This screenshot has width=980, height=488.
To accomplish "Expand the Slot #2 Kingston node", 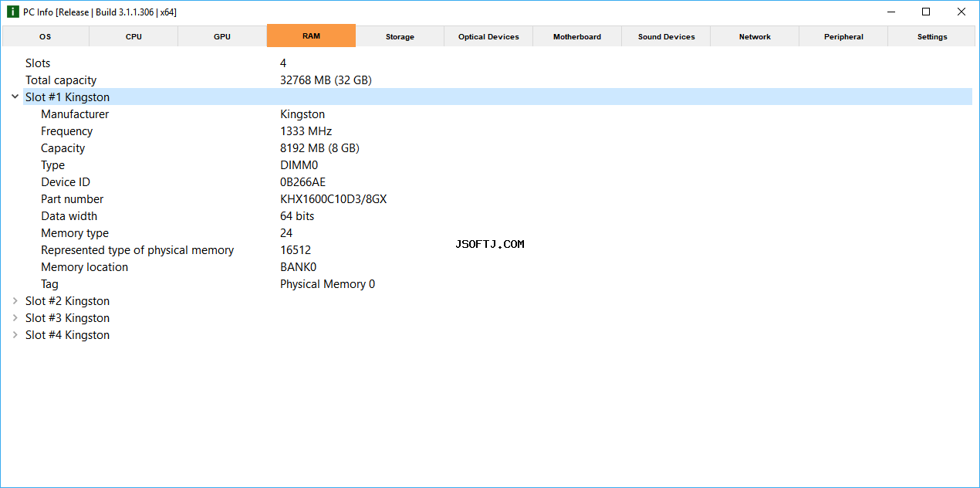I will 15,300.
